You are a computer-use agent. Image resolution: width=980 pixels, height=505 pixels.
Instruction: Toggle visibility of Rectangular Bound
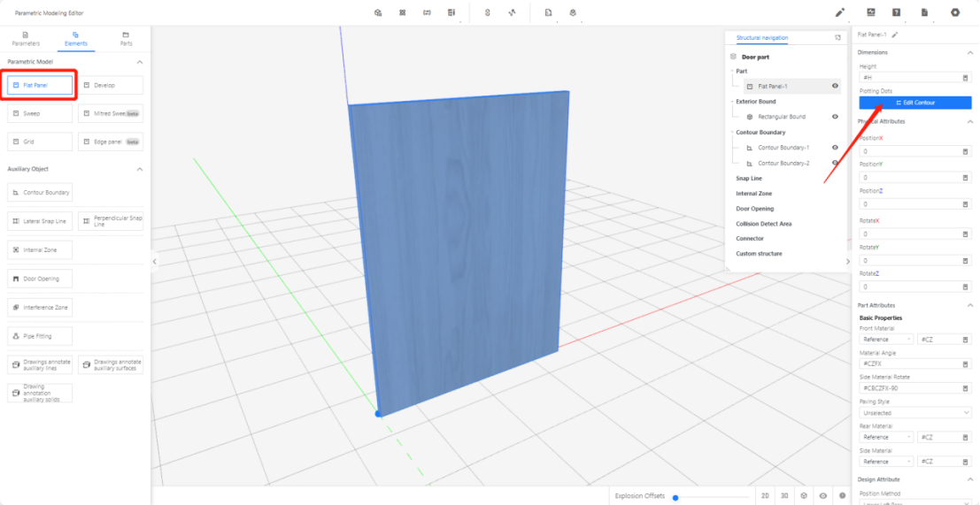[x=835, y=117]
